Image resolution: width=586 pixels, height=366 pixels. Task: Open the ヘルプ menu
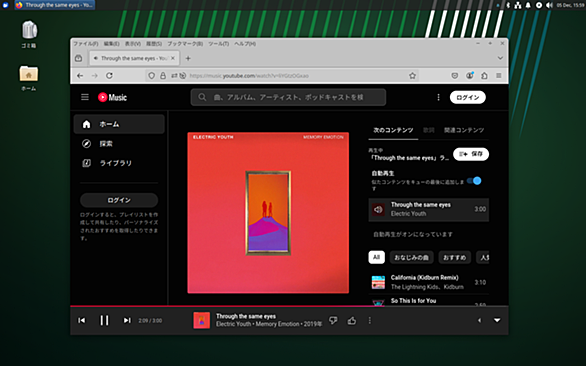245,44
